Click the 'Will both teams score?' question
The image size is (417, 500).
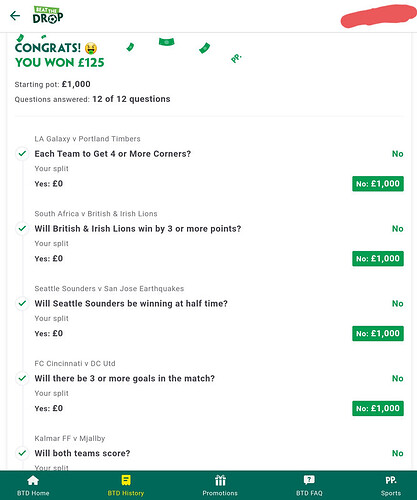(x=82, y=453)
